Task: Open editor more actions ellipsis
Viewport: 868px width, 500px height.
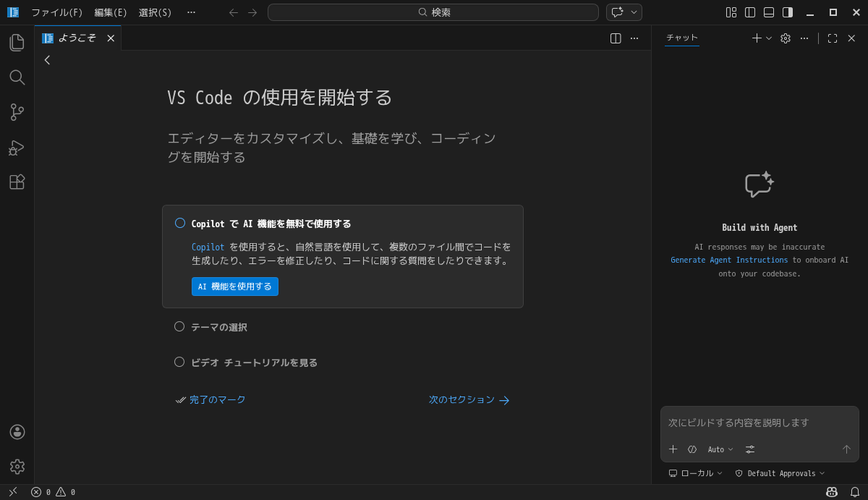Action: (634, 38)
